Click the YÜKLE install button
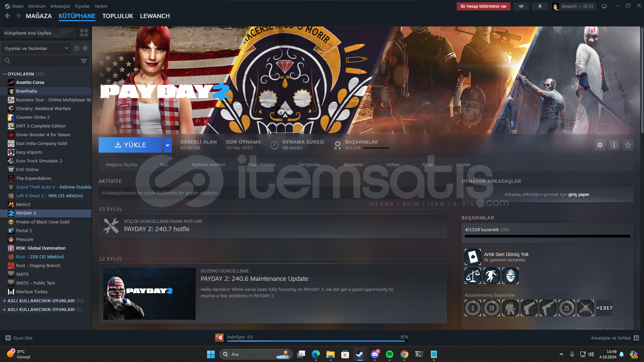The image size is (644, 362). 131,145
